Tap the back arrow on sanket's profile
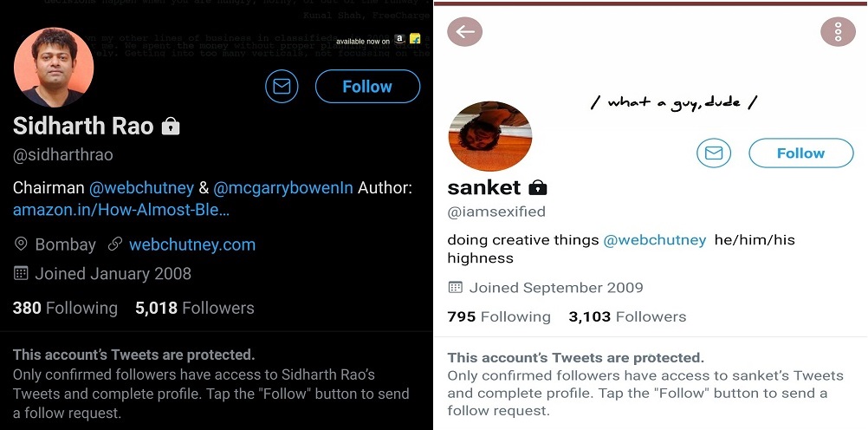Image resolution: width=868 pixels, height=430 pixels. coord(465,32)
